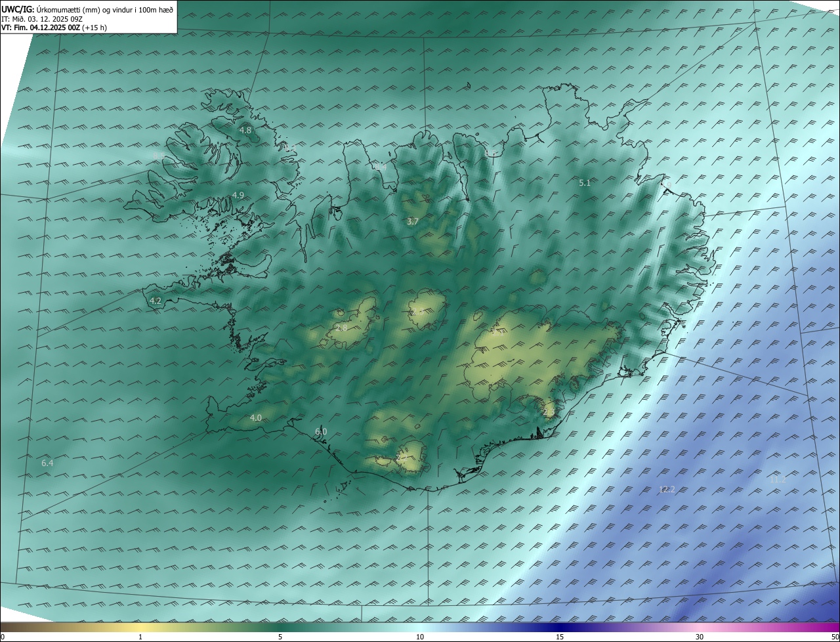Click the 11.2 value label over ocean
840x642 pixels.
coord(778,479)
